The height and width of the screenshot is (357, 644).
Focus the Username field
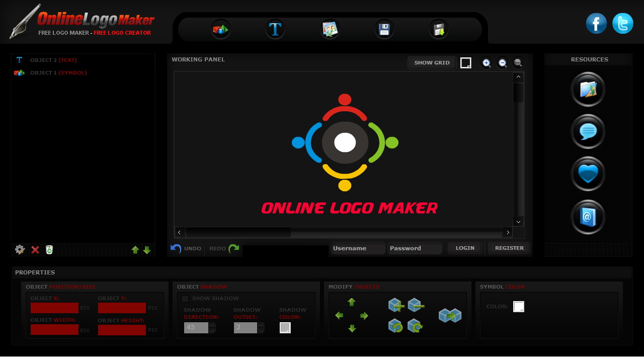point(358,248)
